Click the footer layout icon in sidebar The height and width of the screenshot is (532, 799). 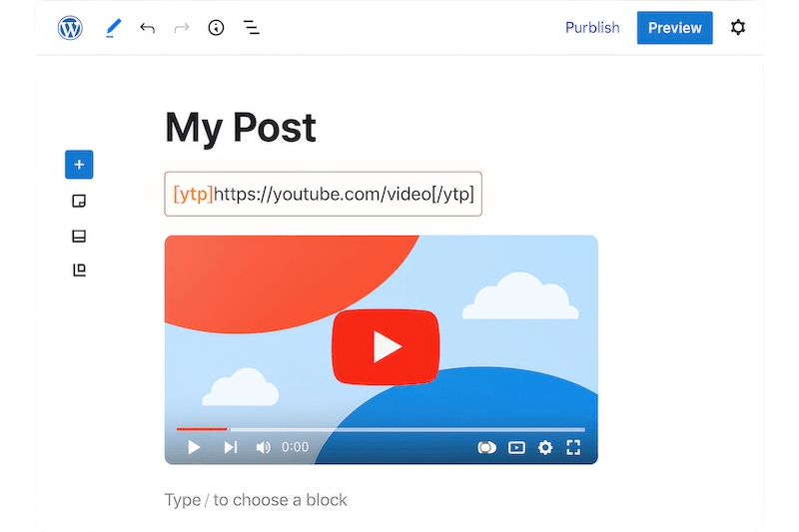tap(79, 237)
